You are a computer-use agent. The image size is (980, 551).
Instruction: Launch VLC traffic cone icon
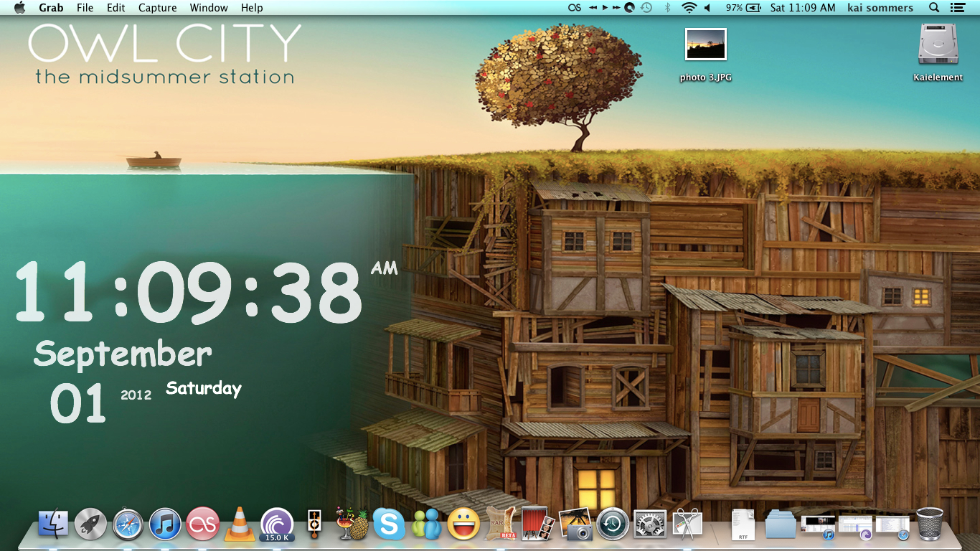(240, 524)
